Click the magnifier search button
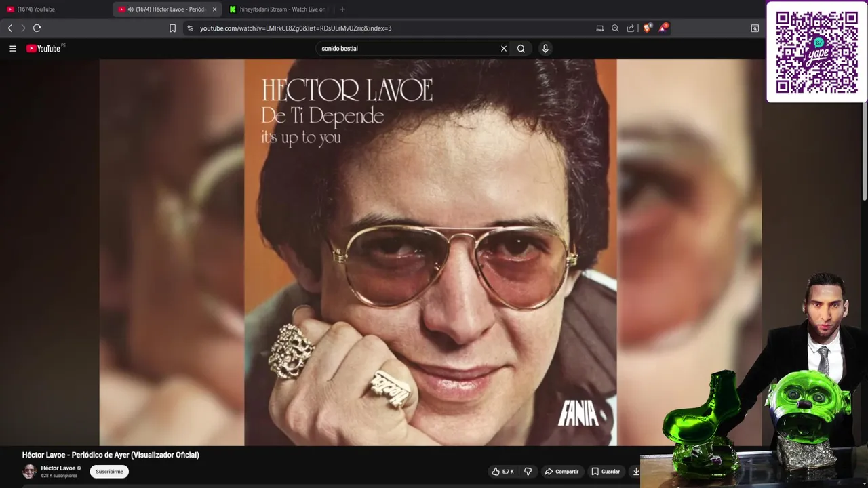 click(x=521, y=48)
